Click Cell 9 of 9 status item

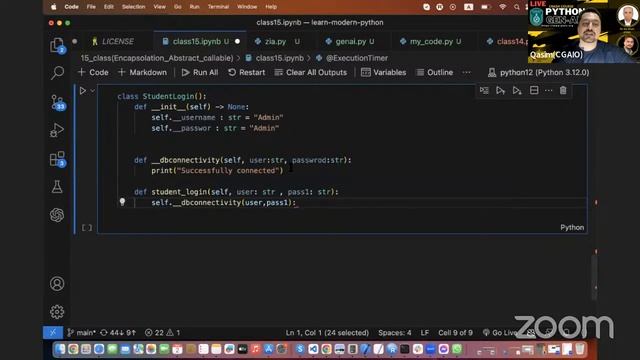pyautogui.click(x=455, y=333)
